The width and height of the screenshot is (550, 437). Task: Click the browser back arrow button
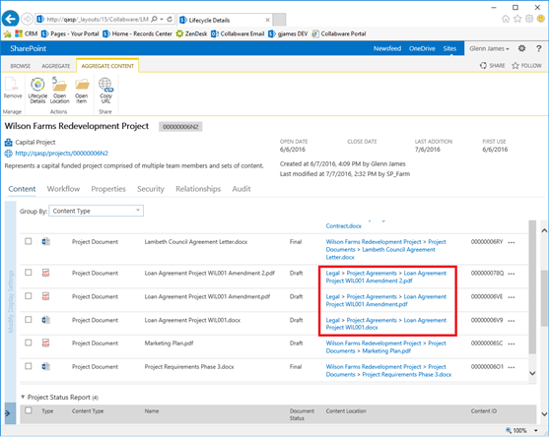[11, 19]
